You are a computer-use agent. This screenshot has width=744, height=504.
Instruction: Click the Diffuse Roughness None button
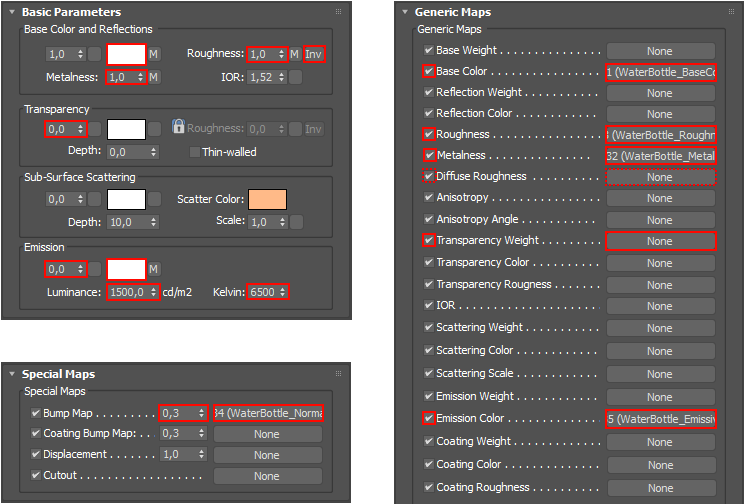660,177
